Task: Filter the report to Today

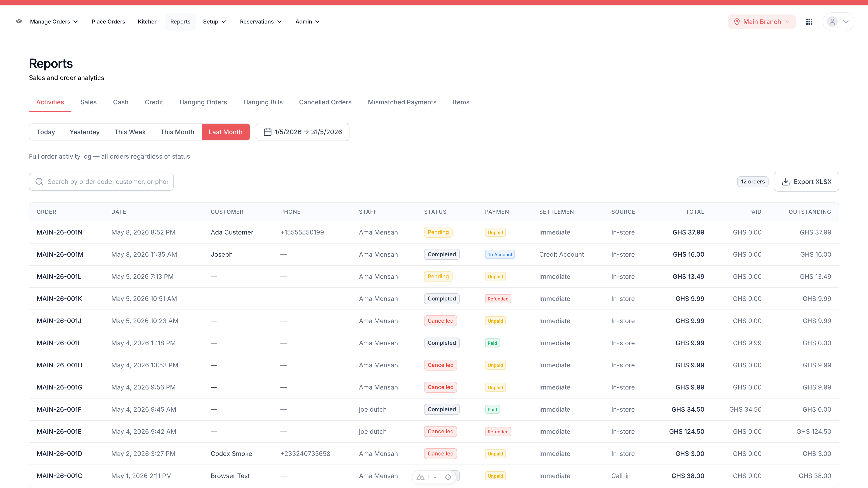Action: 46,132
